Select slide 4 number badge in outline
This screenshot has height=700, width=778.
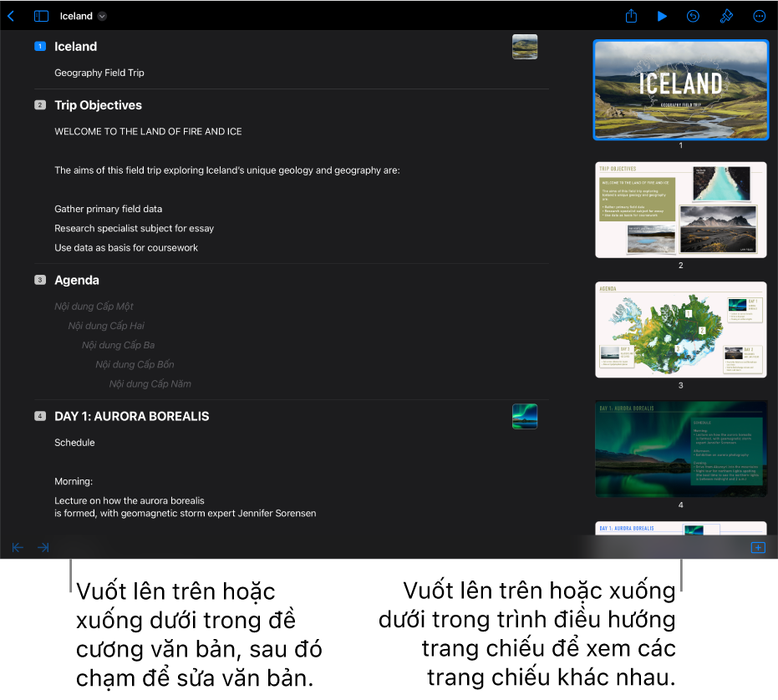tap(40, 416)
